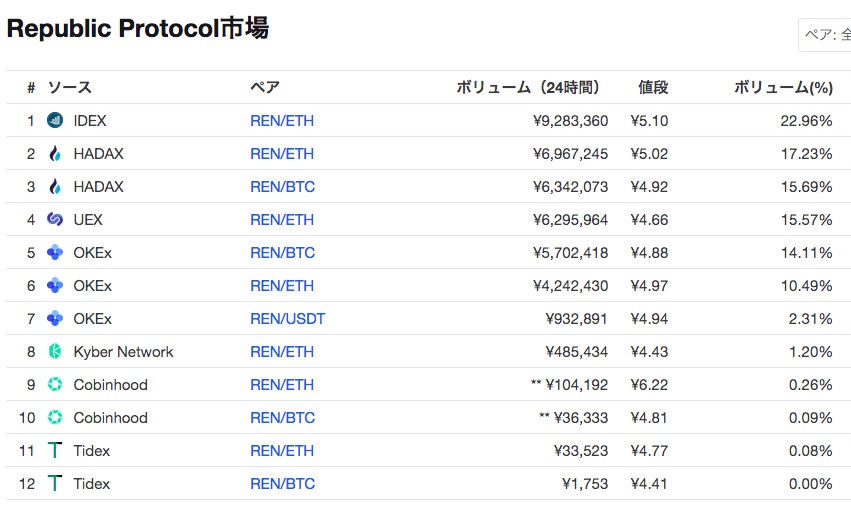Click the HADAX logo in row 3
The width and height of the screenshot is (851, 505).
click(x=55, y=187)
